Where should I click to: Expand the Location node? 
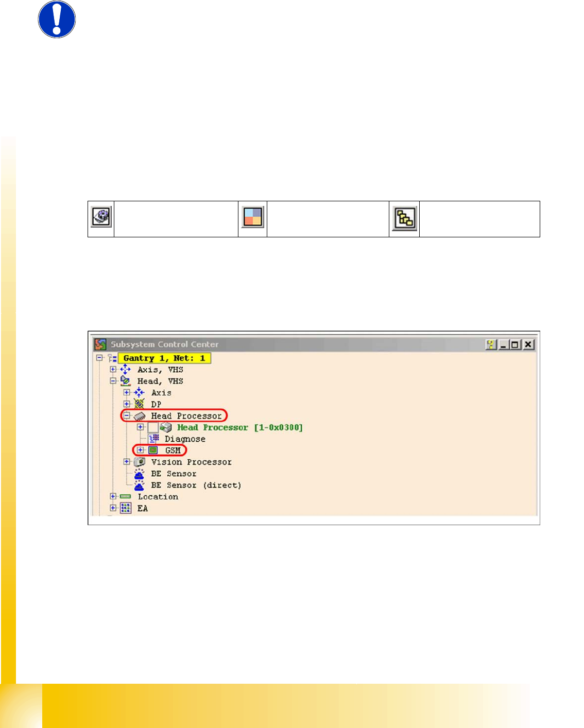[x=113, y=496]
